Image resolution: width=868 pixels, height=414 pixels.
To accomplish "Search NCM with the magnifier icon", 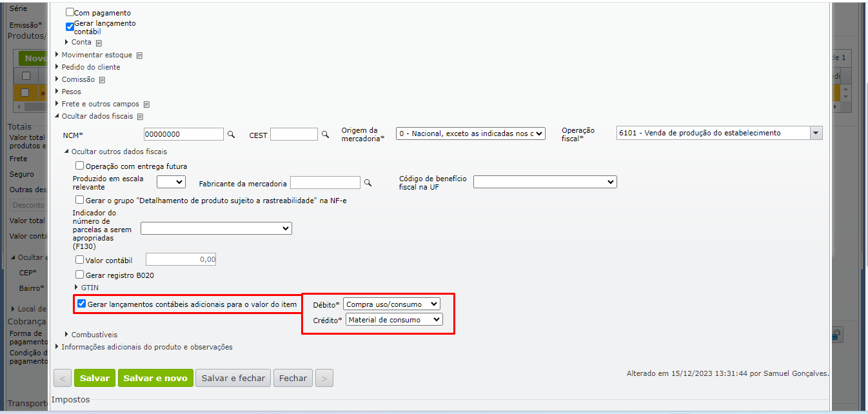I will pyautogui.click(x=231, y=134).
